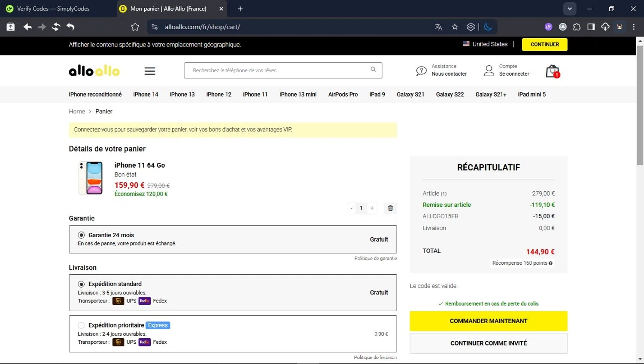Open iPhone reconditionné menu item
Viewport: 644px width, 364px height.
(95, 95)
